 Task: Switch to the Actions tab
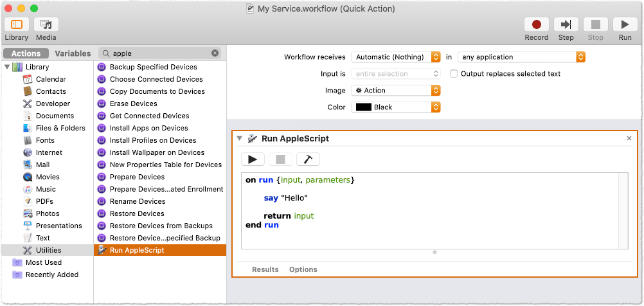pos(26,53)
